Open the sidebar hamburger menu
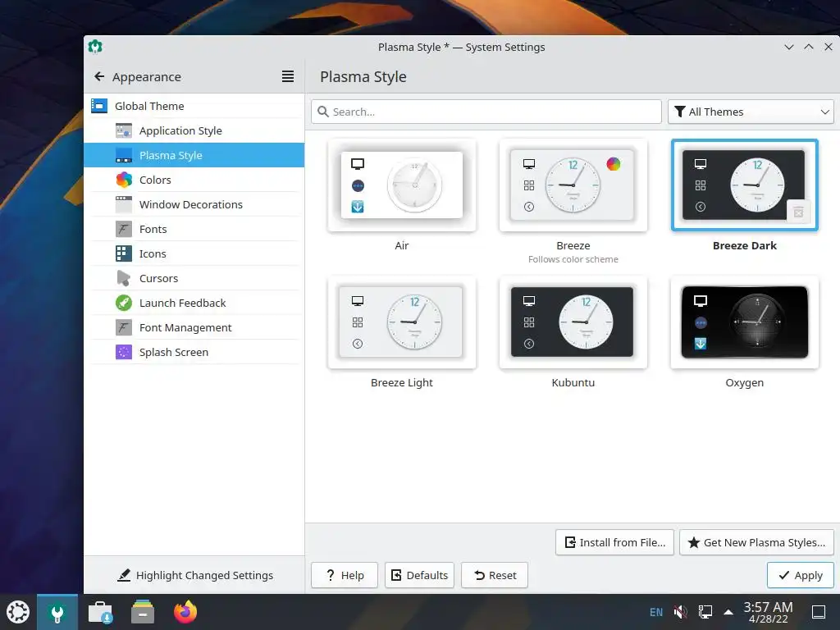The image size is (840, 630). tap(288, 76)
